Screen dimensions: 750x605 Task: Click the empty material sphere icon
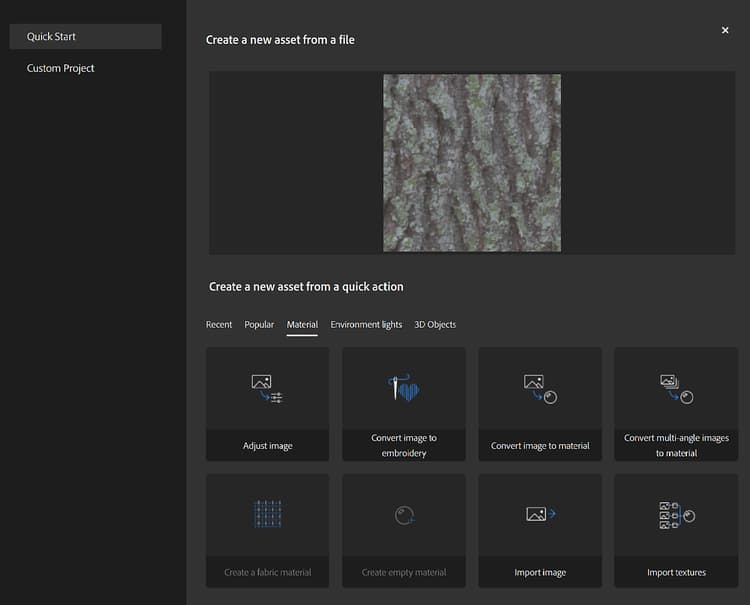[x=404, y=516]
